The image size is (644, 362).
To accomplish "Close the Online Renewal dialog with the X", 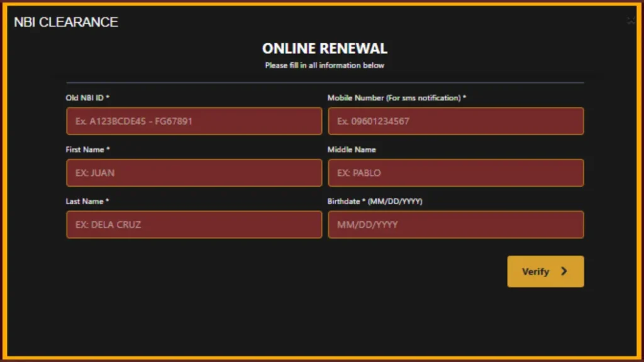I will [631, 21].
